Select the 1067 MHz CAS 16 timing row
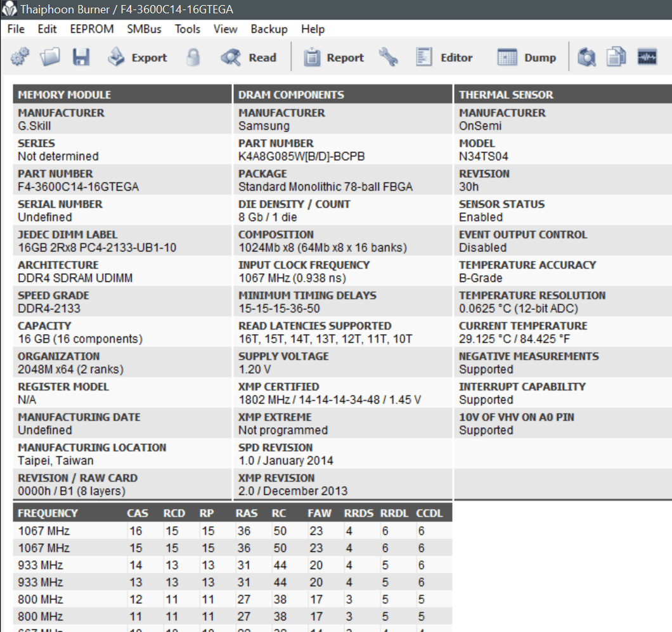Screen dimensions: 672x632 pos(233,531)
